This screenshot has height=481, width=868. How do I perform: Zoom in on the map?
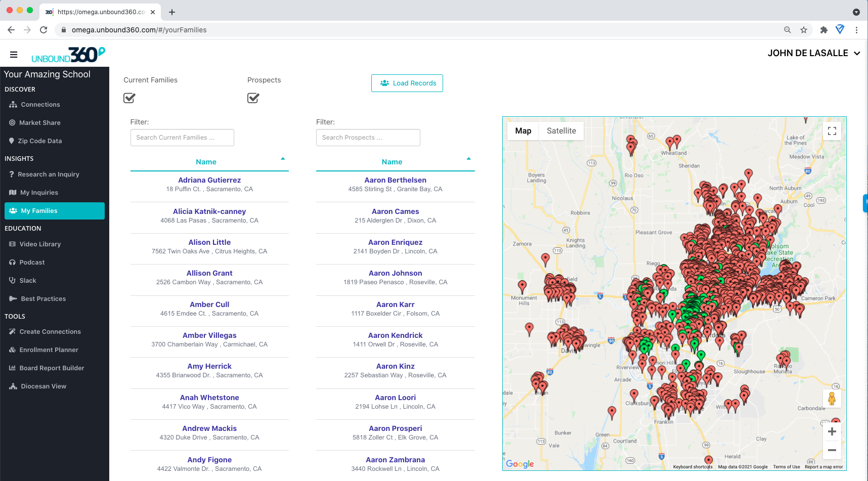832,431
